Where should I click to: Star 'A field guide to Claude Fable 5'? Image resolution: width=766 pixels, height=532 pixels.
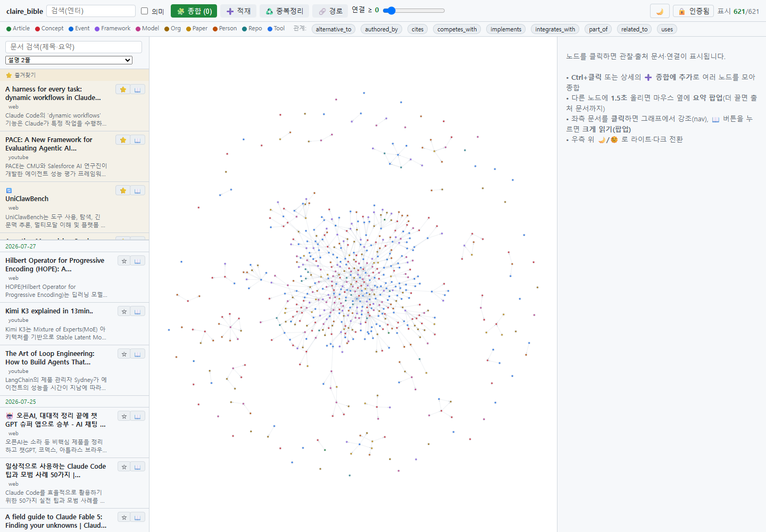(124, 517)
